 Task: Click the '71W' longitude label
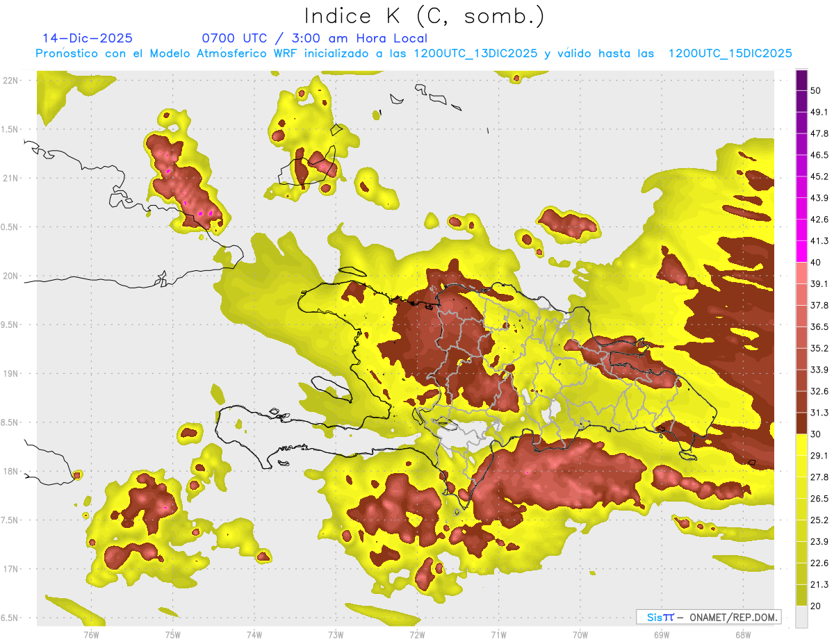click(498, 634)
